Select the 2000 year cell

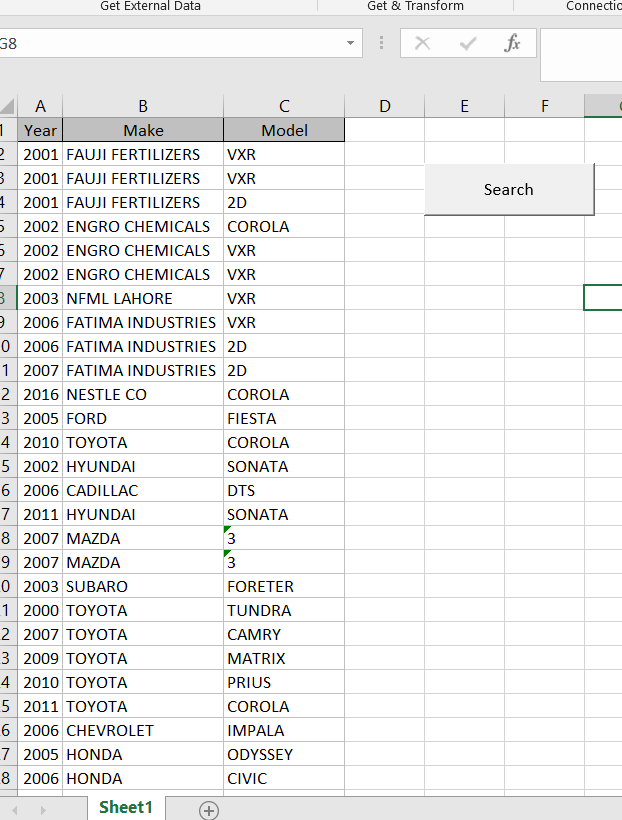tap(40, 610)
